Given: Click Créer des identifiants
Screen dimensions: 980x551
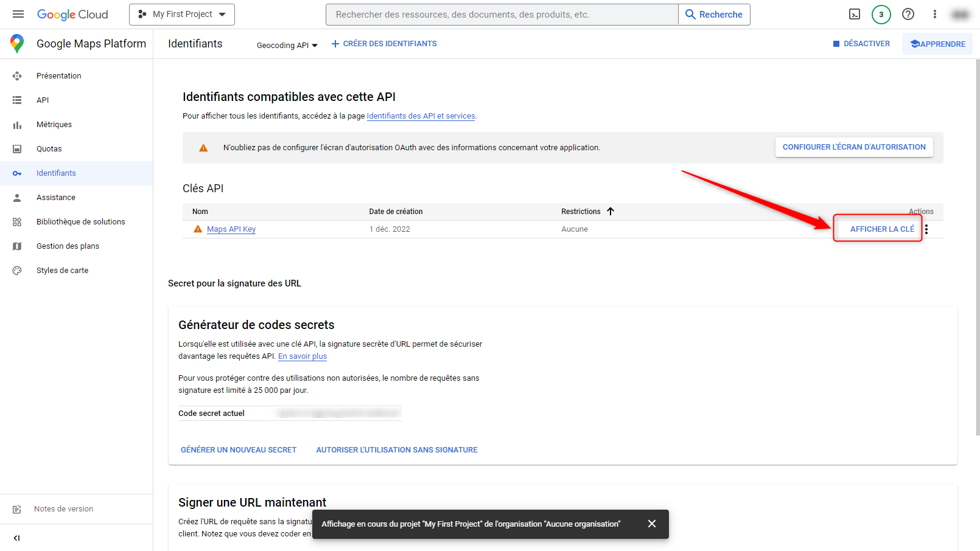Looking at the screenshot, I should click(x=384, y=44).
